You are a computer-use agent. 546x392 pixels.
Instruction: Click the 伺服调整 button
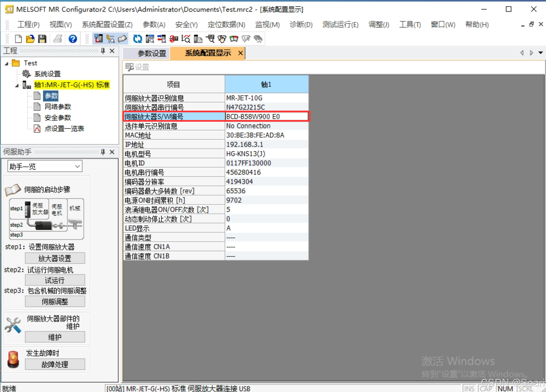pyautogui.click(x=55, y=301)
